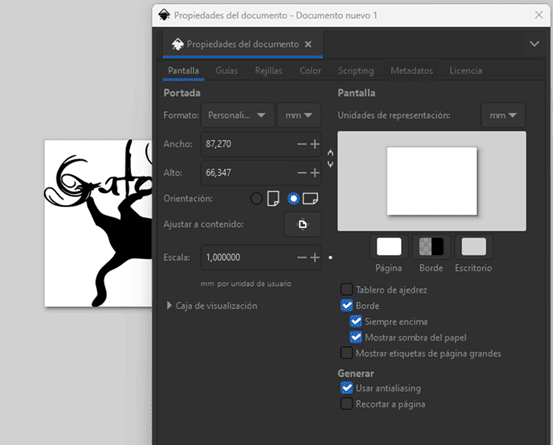Decrease the Ancho value with minus

tap(302, 144)
